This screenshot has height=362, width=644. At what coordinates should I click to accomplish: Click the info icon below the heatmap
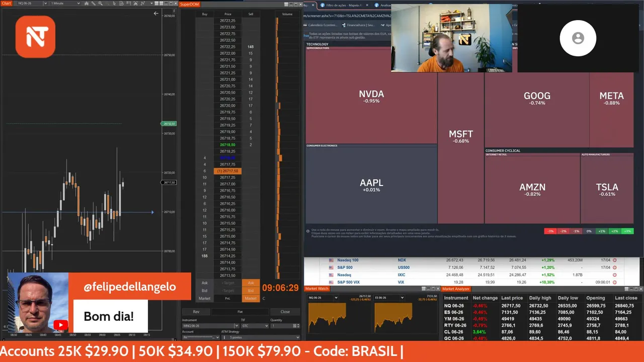coord(308,231)
